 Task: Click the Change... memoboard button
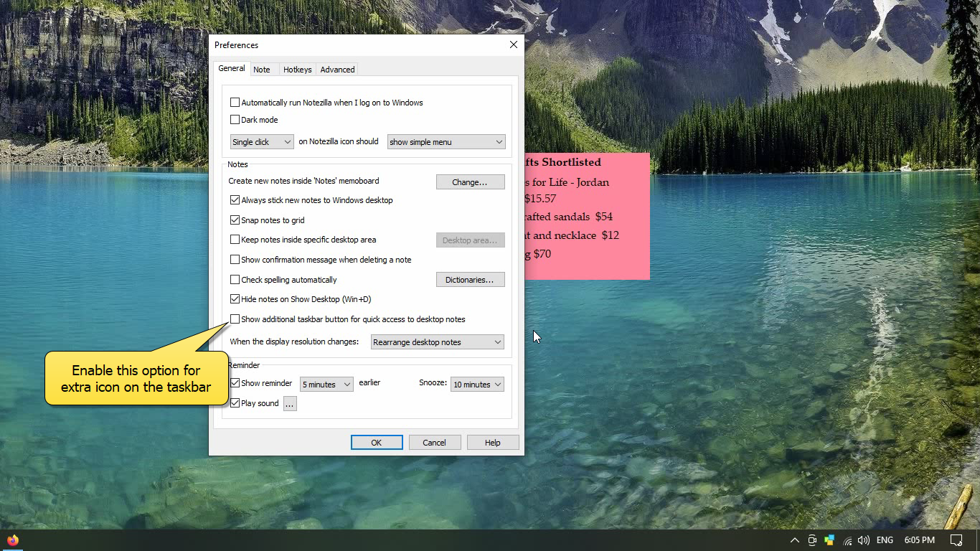pyautogui.click(x=470, y=182)
